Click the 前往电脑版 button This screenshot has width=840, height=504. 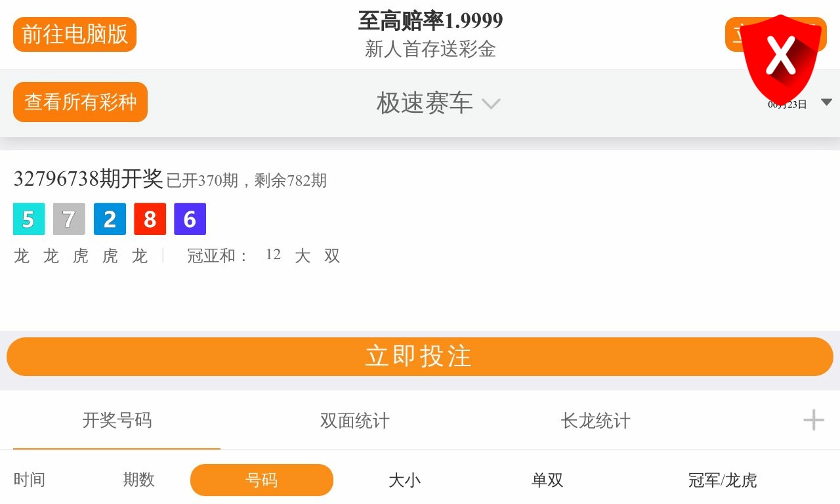[x=75, y=34]
